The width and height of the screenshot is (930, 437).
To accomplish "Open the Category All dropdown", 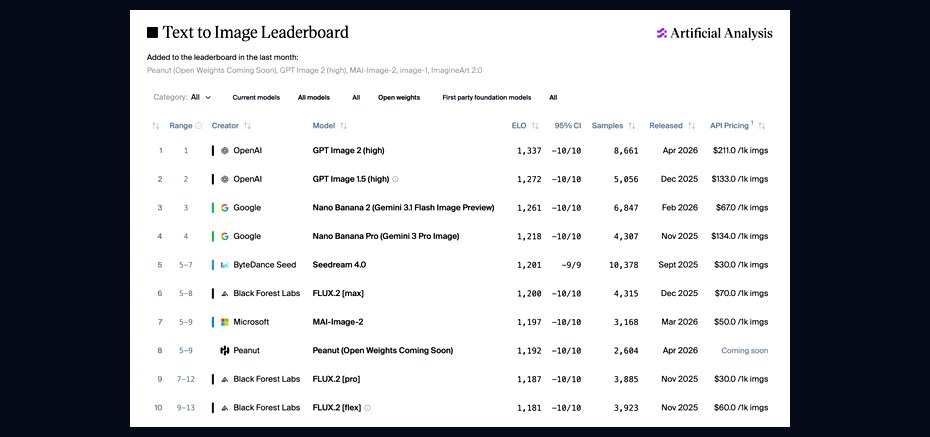I will point(200,97).
